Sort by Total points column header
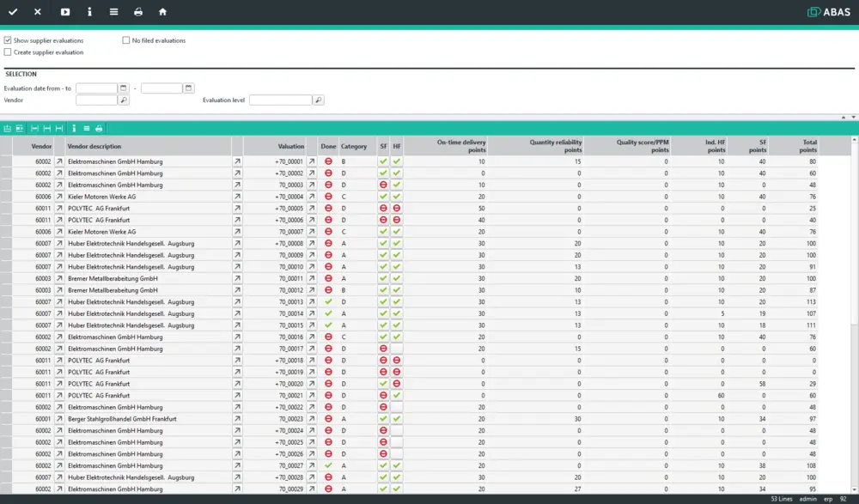 (x=793, y=146)
